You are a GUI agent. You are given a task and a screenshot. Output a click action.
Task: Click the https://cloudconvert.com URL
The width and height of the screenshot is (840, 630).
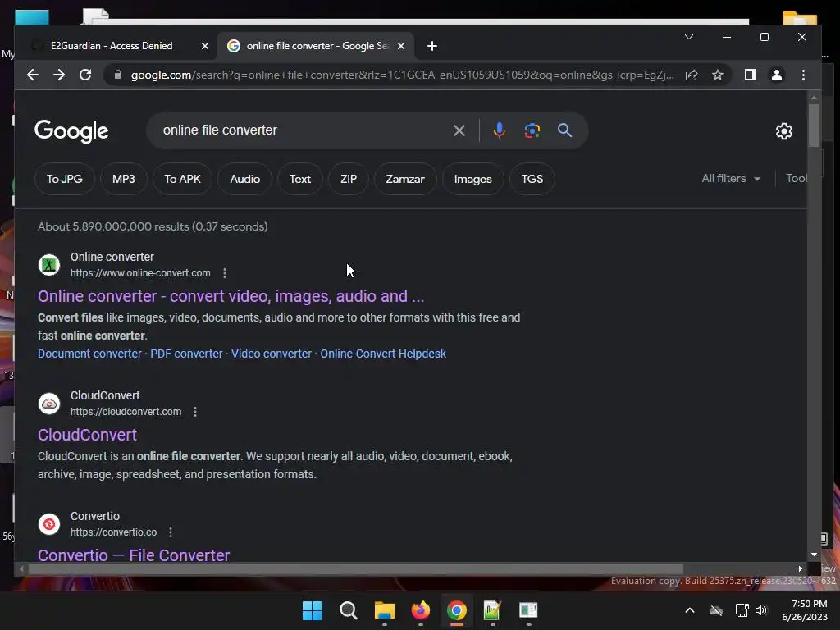click(126, 412)
